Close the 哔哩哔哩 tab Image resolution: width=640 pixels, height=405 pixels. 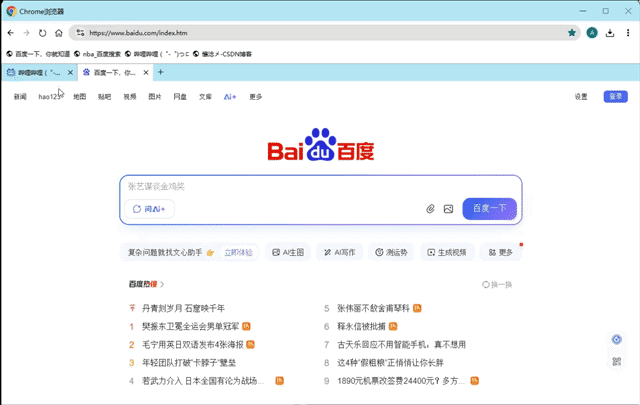pyautogui.click(x=70, y=73)
